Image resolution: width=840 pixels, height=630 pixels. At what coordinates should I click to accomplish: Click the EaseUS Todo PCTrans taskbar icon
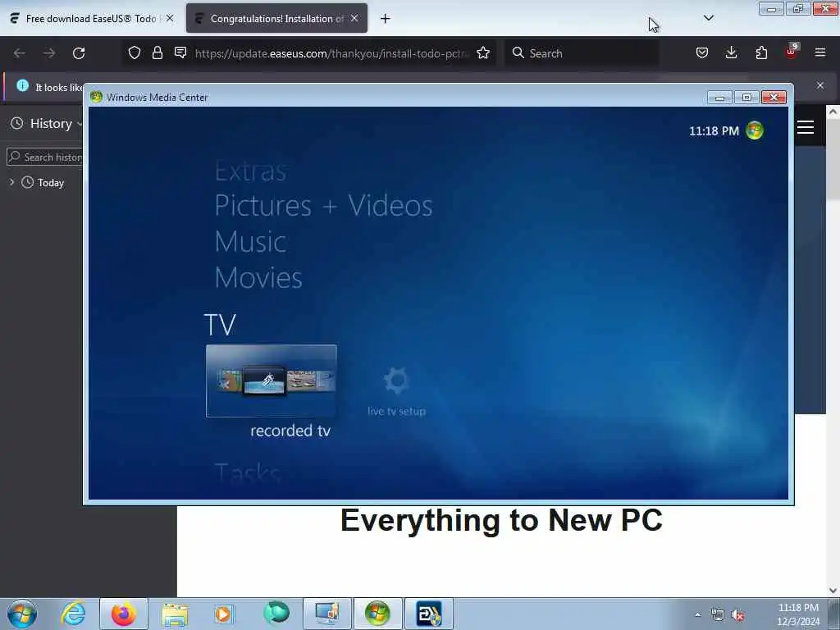[428, 614]
